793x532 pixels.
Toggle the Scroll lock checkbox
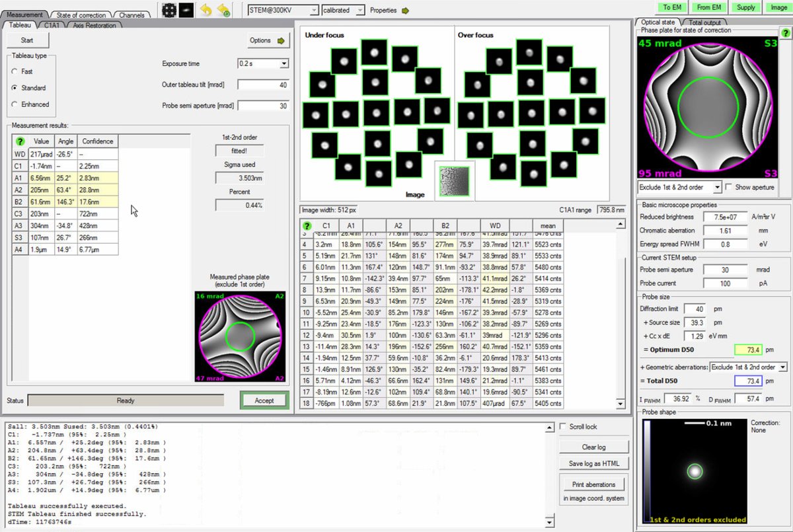[562, 427]
